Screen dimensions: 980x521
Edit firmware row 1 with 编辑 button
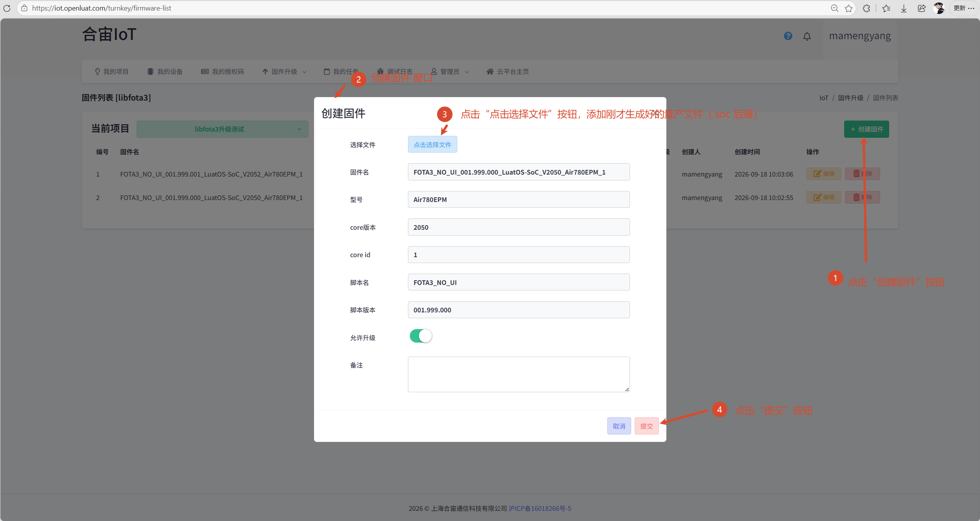point(823,174)
